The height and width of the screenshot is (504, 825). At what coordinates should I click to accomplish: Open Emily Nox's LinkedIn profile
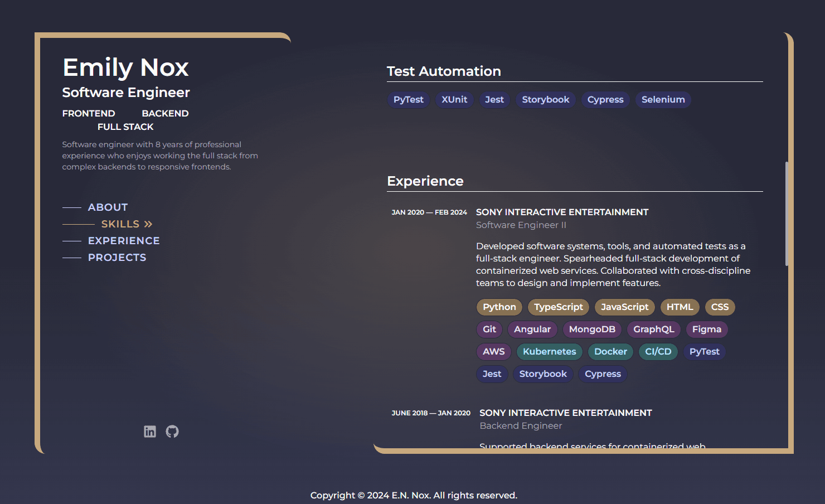pyautogui.click(x=149, y=431)
